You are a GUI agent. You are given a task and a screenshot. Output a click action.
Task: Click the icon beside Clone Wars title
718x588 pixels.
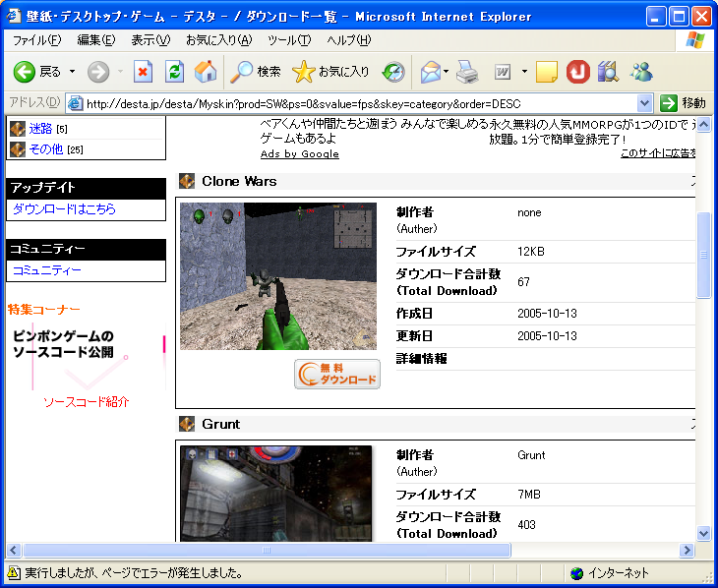(187, 181)
